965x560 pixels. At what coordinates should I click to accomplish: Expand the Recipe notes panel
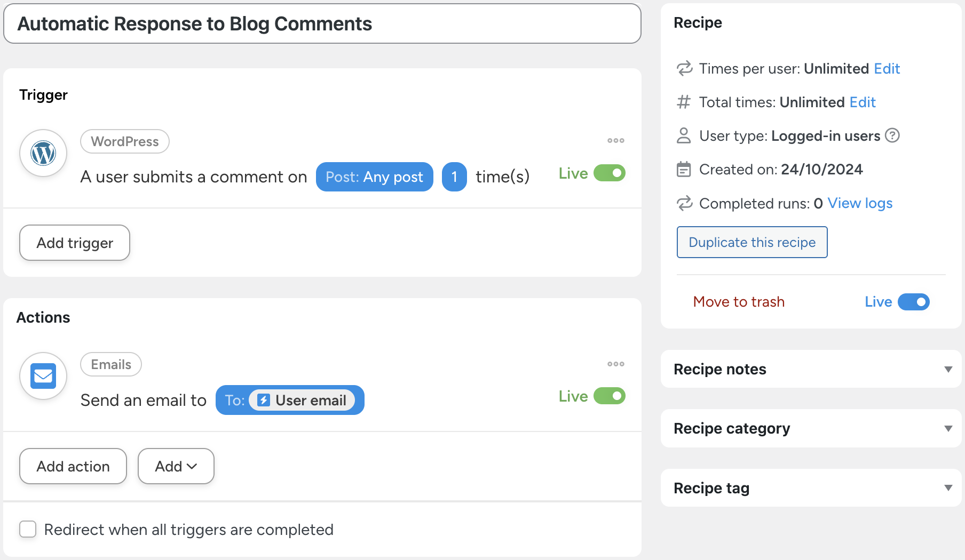click(x=948, y=369)
